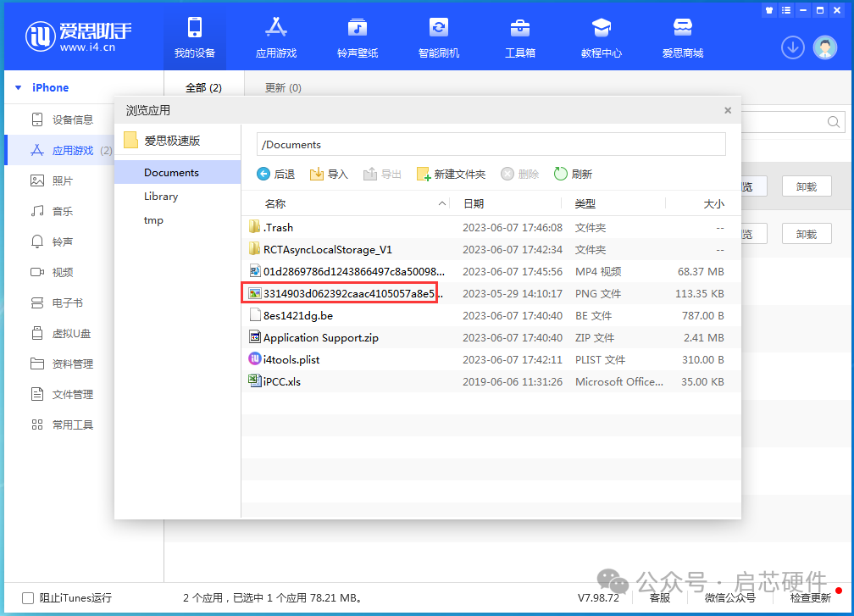Screen dimensions: 854x616
Task: Open 电子书 in sidebar
Action: click(57, 302)
